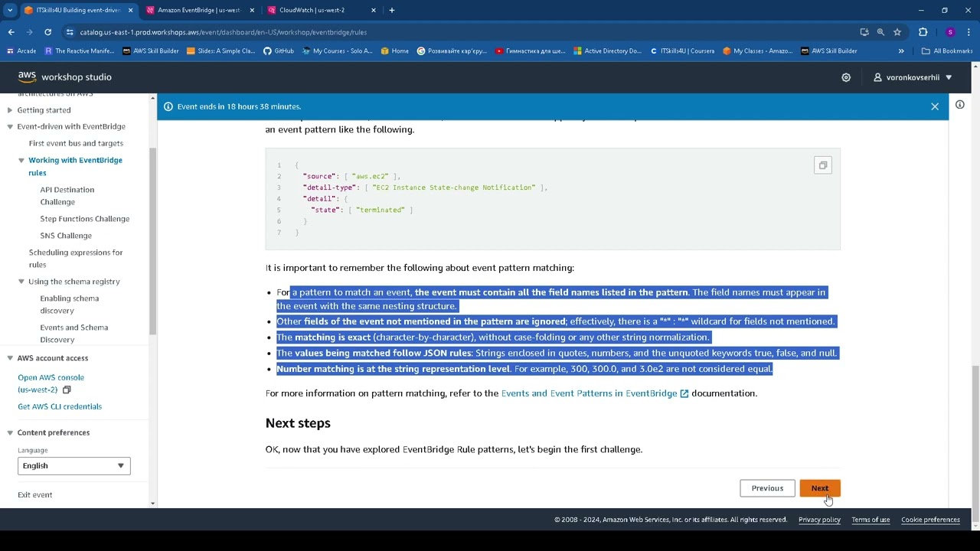Open The Reactive Manifesto bookmark
The image size is (980, 551).
coord(80,51)
